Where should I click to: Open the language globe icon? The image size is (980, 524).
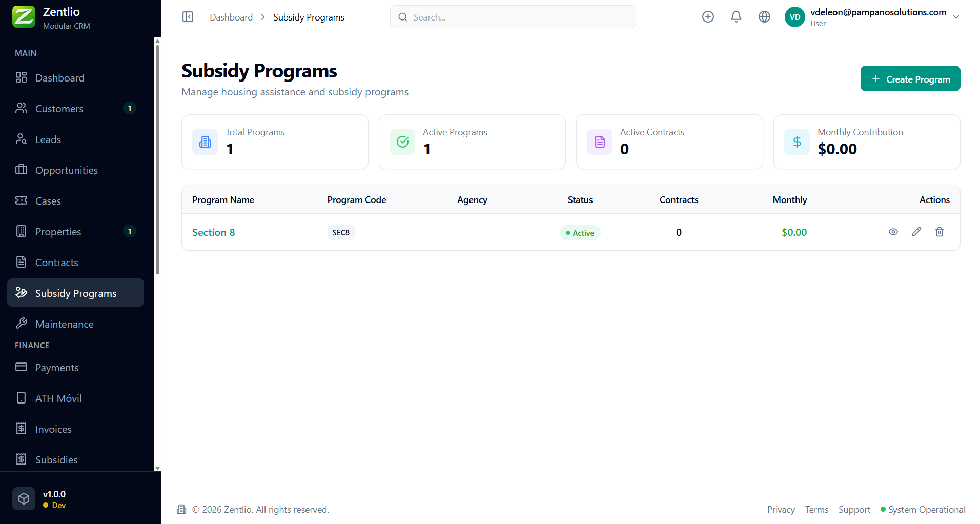pyautogui.click(x=764, y=17)
